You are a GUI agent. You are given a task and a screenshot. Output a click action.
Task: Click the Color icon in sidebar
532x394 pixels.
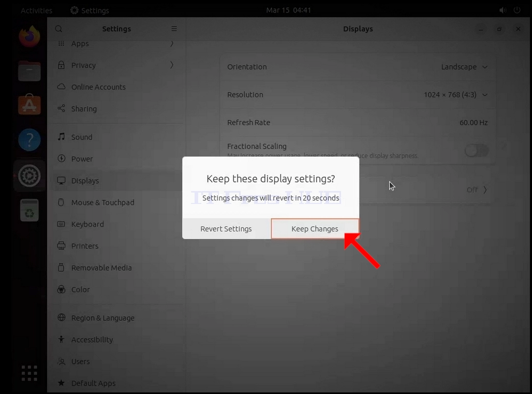pyautogui.click(x=61, y=289)
